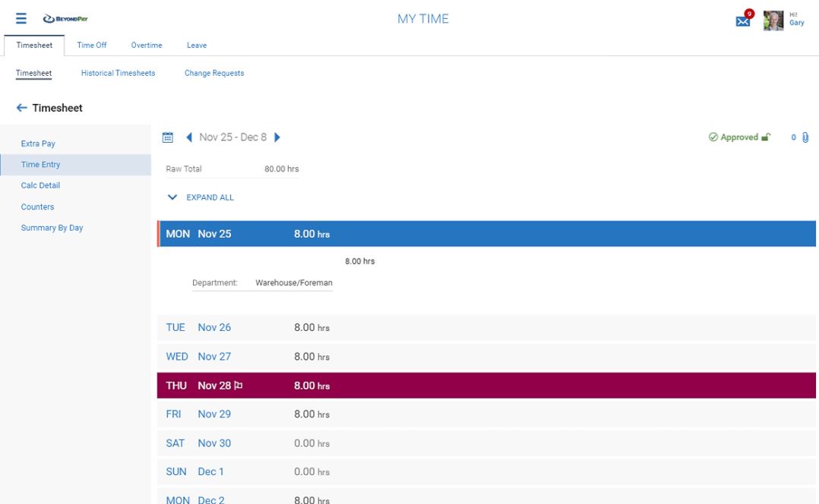Open the mail notifications icon
Image resolution: width=819 pixels, height=504 pixels.
743,20
